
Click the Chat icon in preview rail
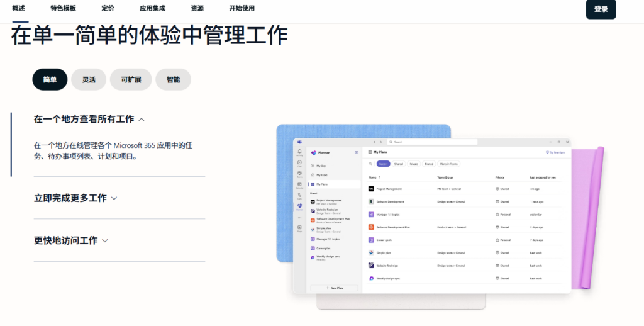pos(300,162)
